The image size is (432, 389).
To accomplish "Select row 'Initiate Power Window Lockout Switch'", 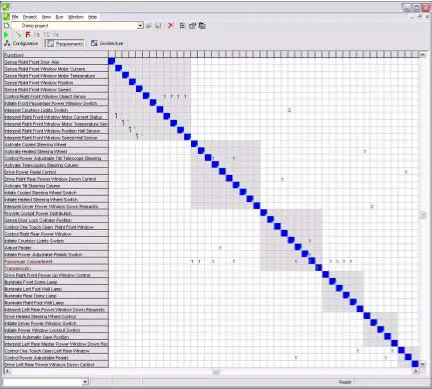I will [x=56, y=330].
